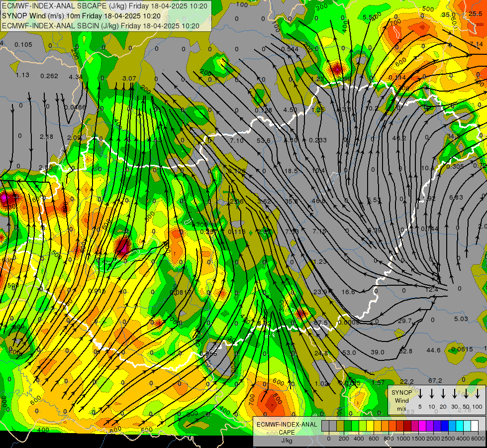Click the 'ECMWF-INDEX-ANAL CAPE J/kg' legend title

click(287, 432)
